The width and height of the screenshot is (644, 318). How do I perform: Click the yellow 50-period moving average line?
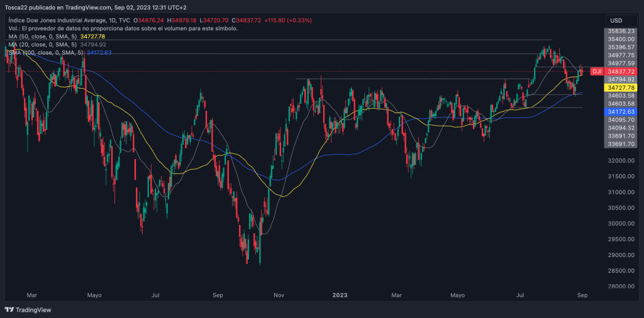283,195
